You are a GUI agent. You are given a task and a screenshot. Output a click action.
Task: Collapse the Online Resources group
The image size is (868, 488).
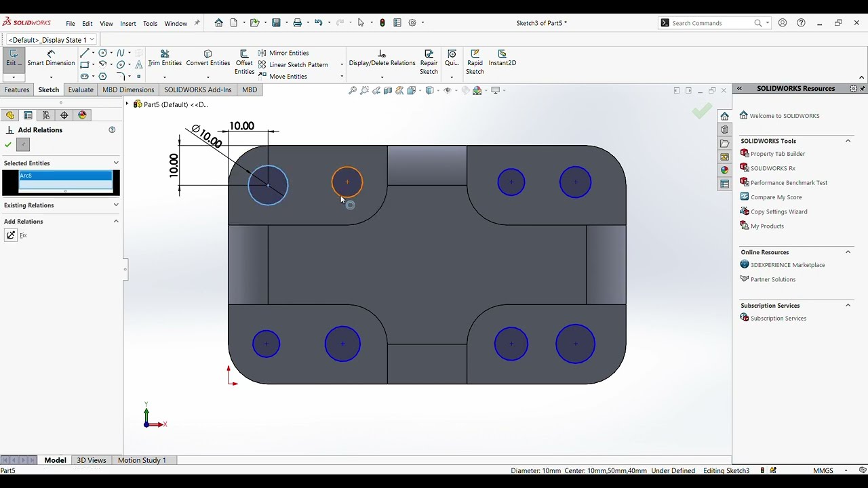point(848,252)
